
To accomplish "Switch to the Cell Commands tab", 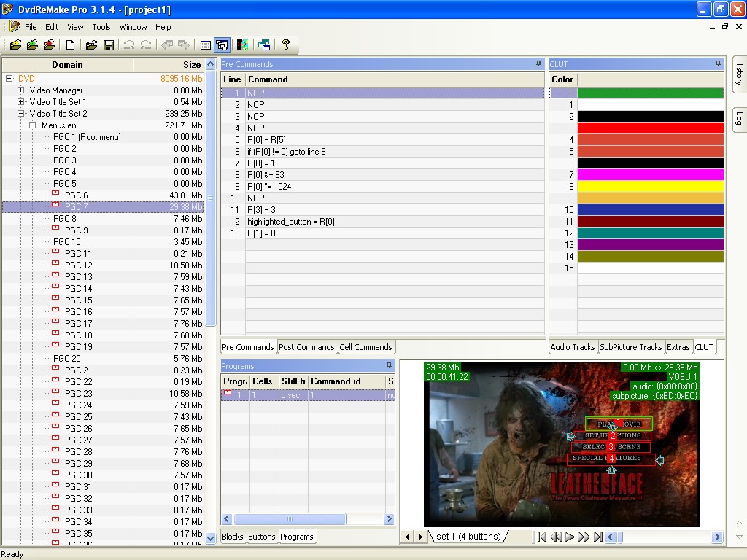I will pos(366,347).
